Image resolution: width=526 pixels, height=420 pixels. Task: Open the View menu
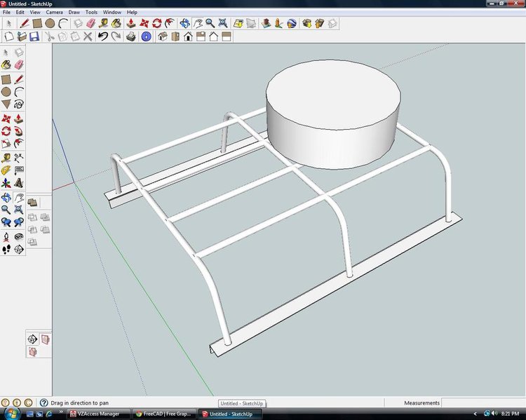(x=35, y=12)
